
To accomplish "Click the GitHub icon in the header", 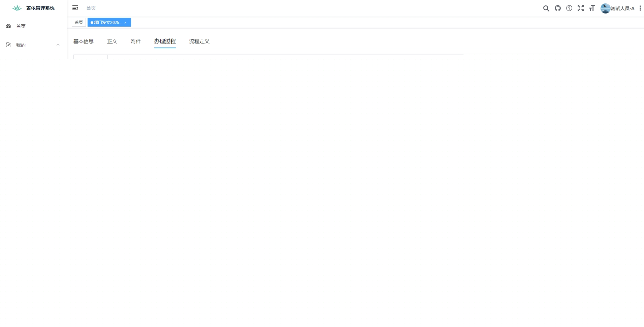I will point(557,8).
